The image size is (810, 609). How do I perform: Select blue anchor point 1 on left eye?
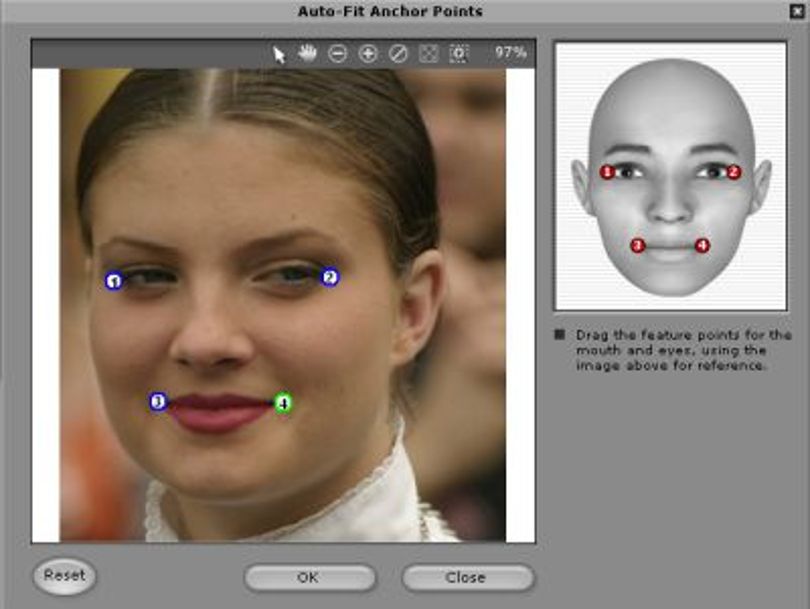point(114,281)
